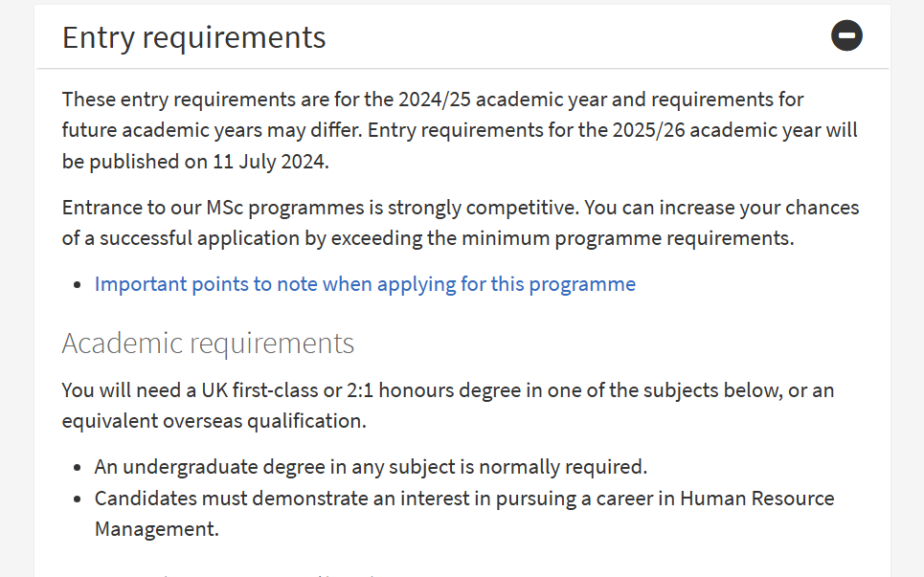Click 'future academic years may differ' text
This screenshot has width=924, height=577.
212,130
